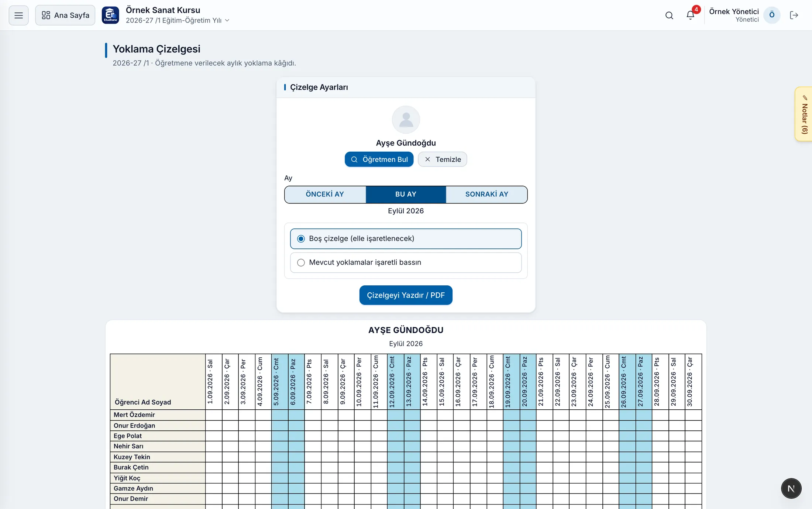Click column header 5.09.2026 · Cmt

point(280,382)
